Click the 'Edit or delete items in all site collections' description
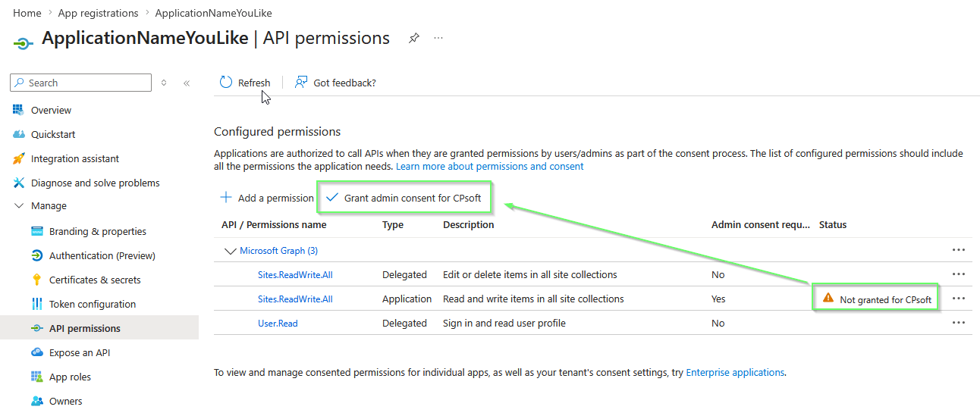This screenshot has width=980, height=416. coord(530,274)
